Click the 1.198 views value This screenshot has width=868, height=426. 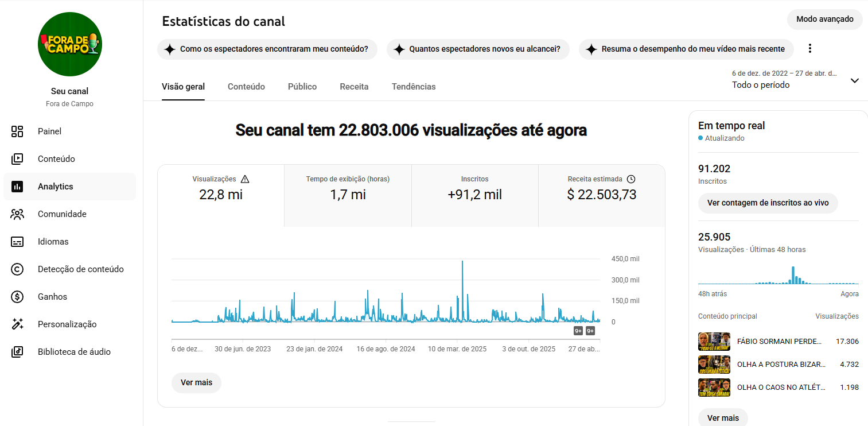(850, 388)
